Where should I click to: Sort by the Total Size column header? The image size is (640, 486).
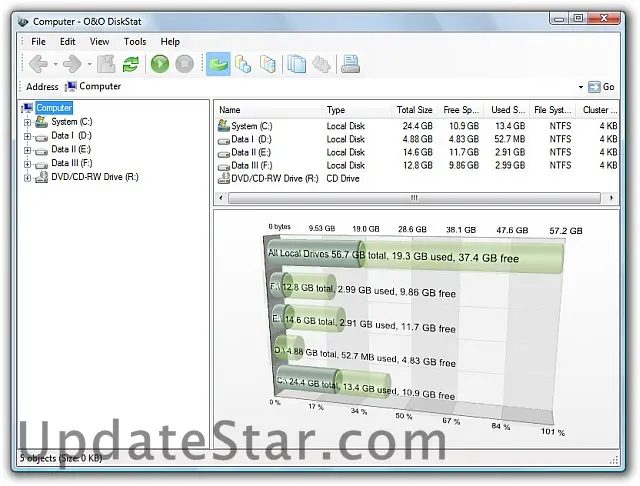414,110
